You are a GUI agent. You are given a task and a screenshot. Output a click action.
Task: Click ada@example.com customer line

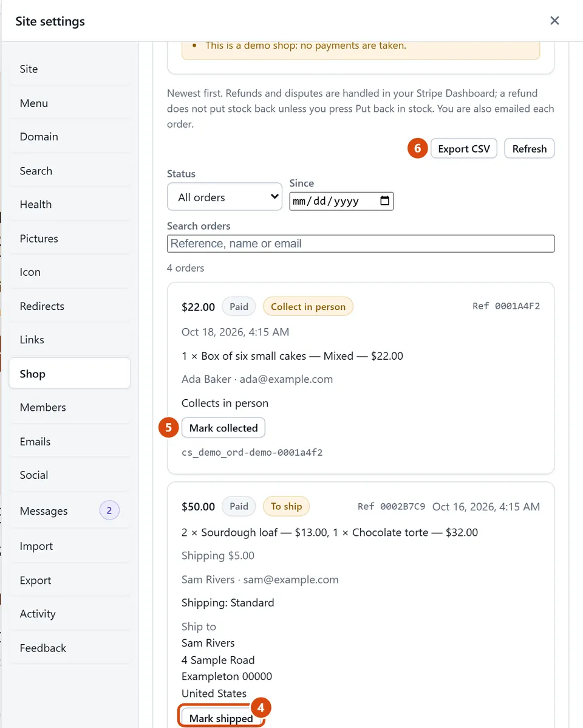(257, 379)
